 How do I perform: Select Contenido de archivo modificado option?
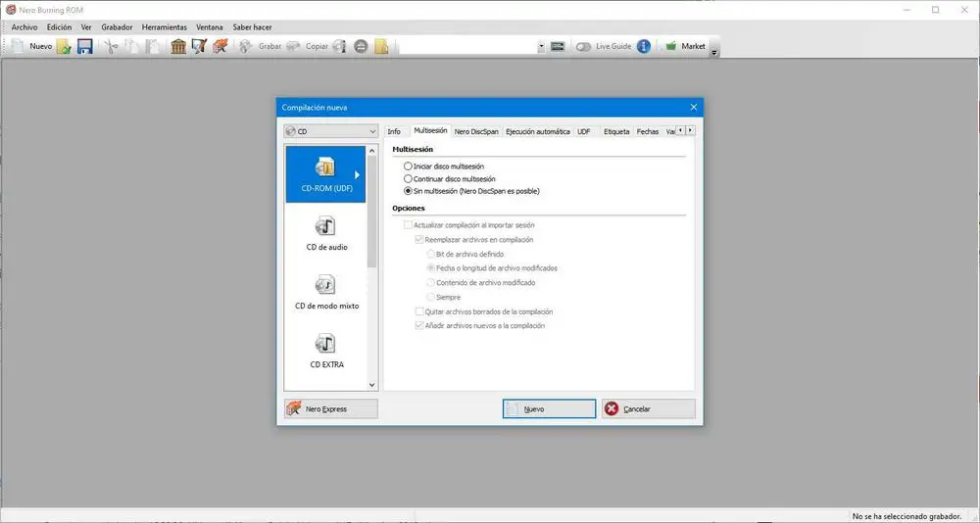(480, 282)
